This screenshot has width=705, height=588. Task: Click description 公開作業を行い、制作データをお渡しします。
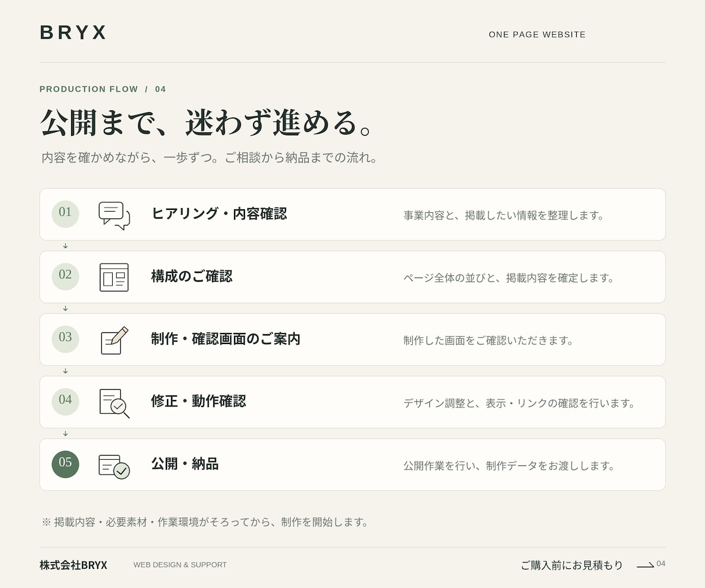pos(510,465)
